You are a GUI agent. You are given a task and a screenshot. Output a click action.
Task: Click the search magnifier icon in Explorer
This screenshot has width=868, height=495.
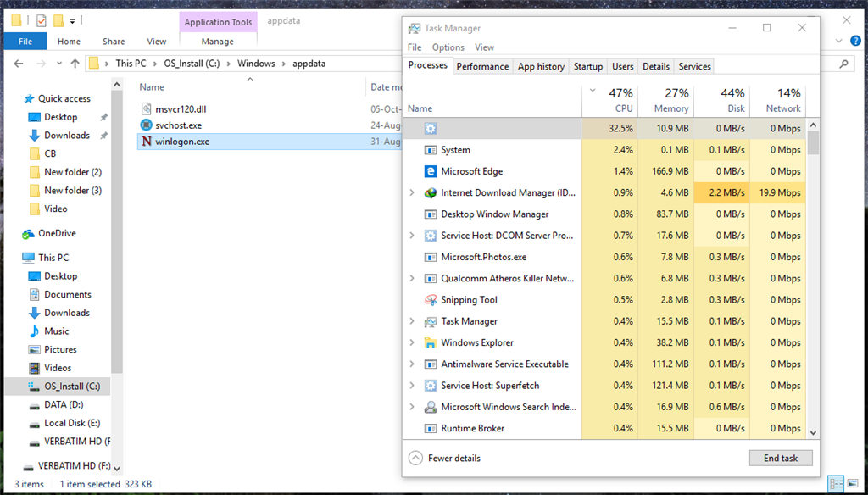point(843,64)
